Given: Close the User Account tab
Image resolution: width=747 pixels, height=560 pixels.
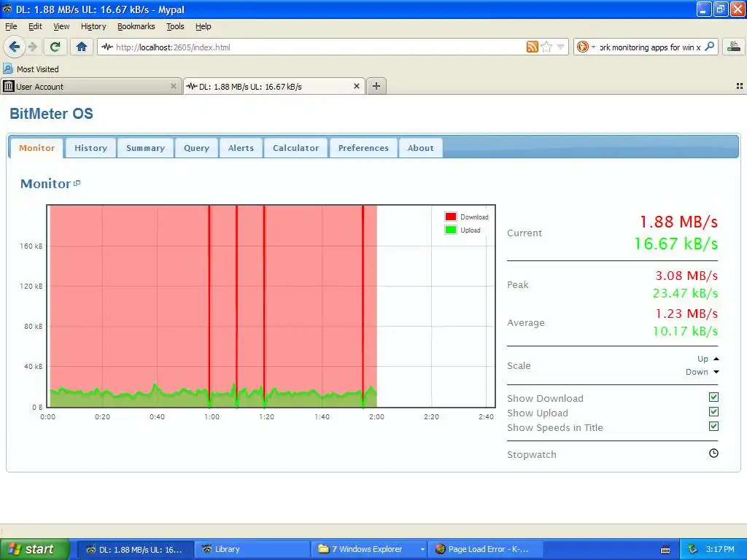Looking at the screenshot, I should [x=174, y=86].
